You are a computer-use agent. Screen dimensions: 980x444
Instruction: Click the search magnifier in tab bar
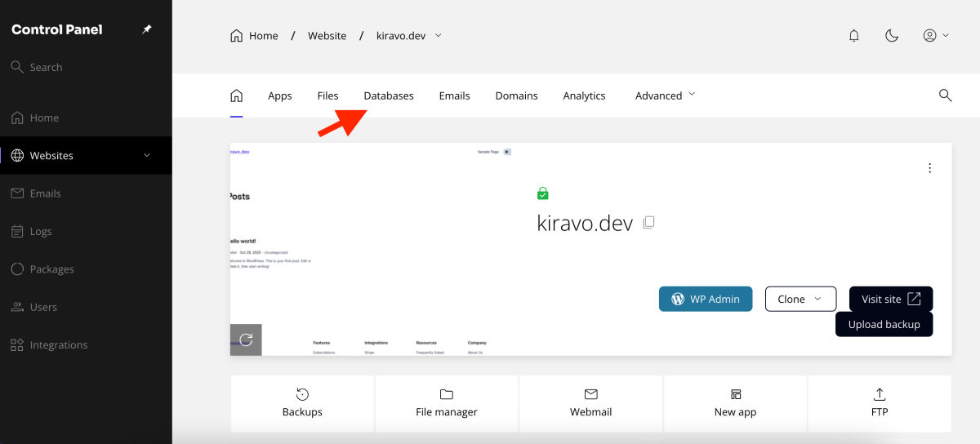coord(945,95)
